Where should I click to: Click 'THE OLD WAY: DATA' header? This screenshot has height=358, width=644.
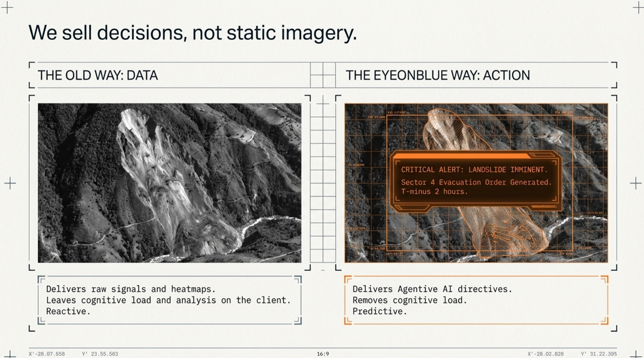(98, 76)
